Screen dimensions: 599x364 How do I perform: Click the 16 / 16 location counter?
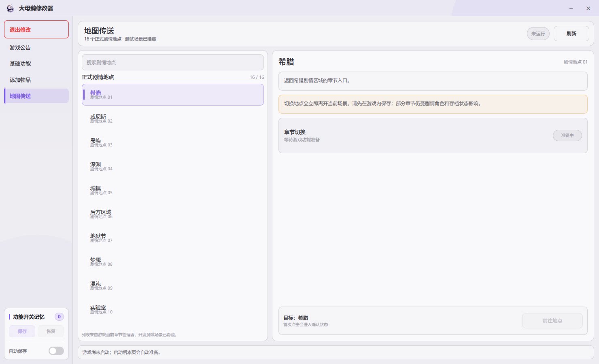pyautogui.click(x=257, y=77)
